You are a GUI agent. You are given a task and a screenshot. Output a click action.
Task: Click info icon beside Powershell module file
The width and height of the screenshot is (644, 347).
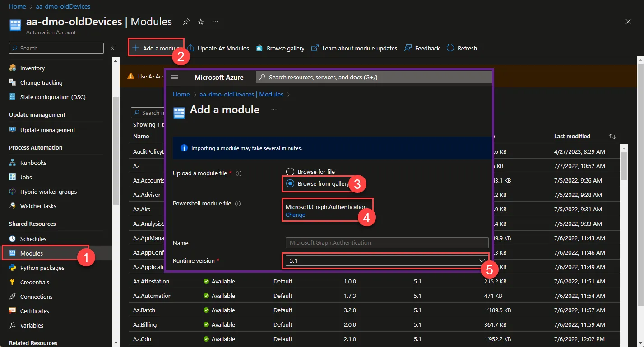tap(238, 203)
